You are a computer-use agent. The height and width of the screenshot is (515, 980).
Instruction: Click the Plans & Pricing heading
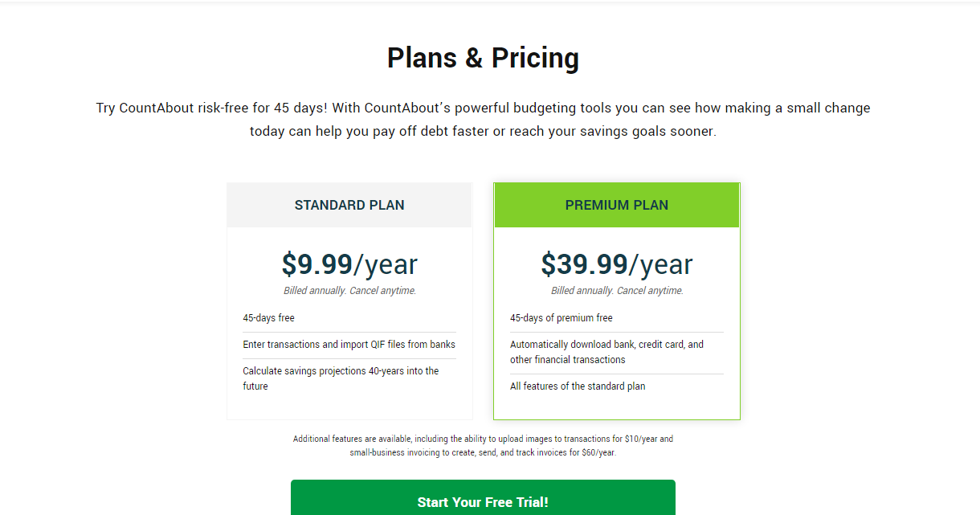(x=483, y=58)
